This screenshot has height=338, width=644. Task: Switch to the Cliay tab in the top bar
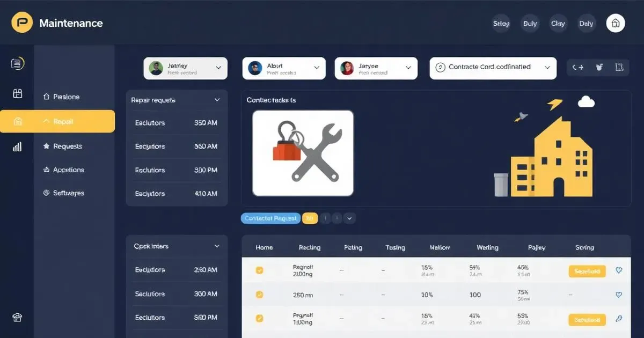(x=558, y=24)
